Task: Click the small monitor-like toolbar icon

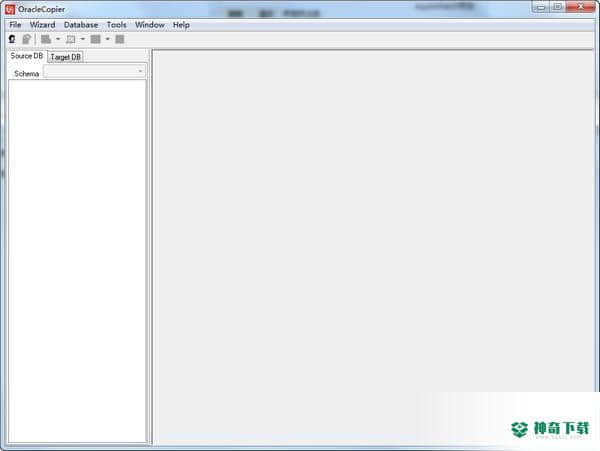Action: click(70, 39)
